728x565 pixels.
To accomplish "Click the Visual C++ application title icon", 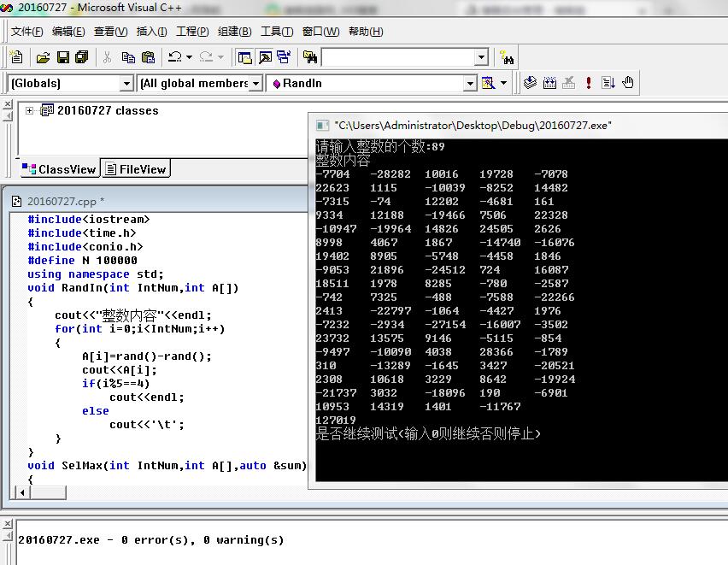I will coord(7,8).
